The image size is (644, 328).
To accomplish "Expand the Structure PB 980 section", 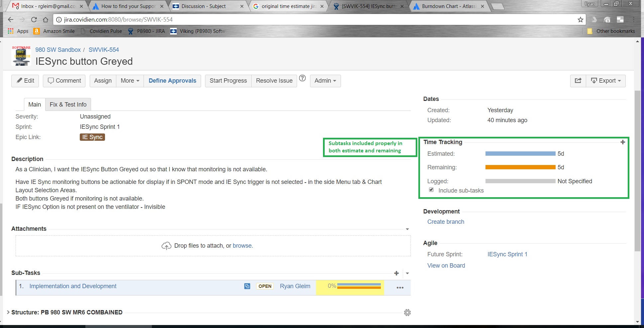I will [8, 312].
